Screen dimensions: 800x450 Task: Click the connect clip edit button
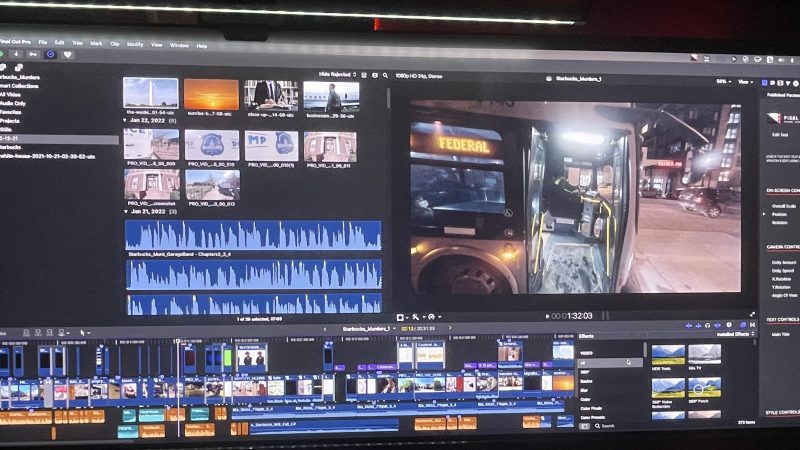[x=26, y=333]
